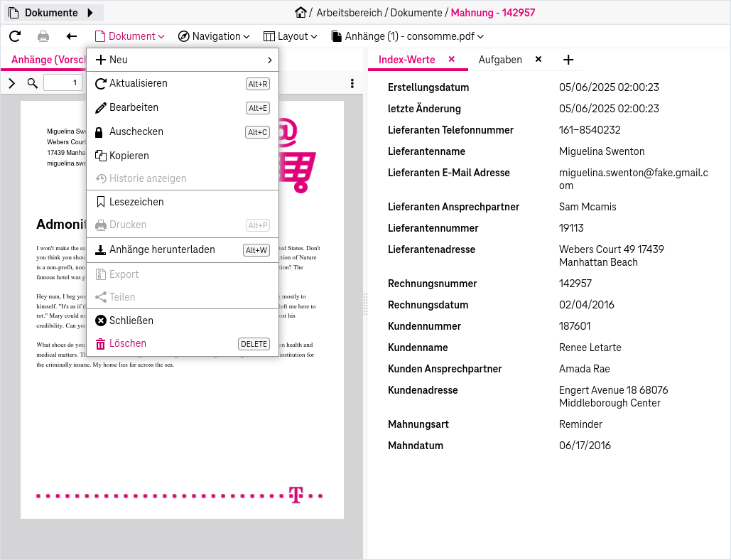Screen dimensions: 731x560
Task: Choose Kopieren from the menu
Action: tap(183, 156)
